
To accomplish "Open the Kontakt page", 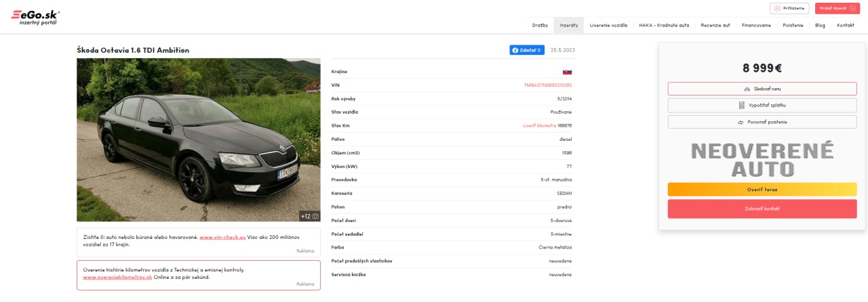I will pos(845,25).
